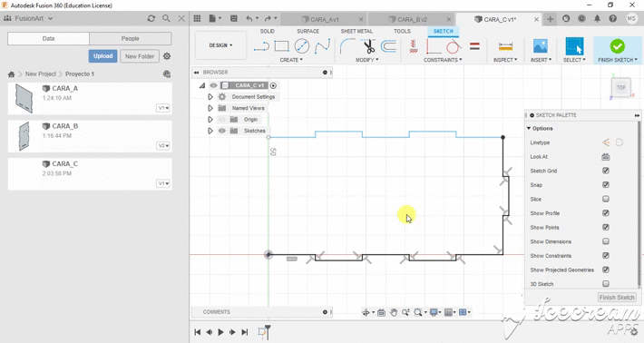The image size is (644, 343).
Task: Click the Select tool icon
Action: [574, 46]
